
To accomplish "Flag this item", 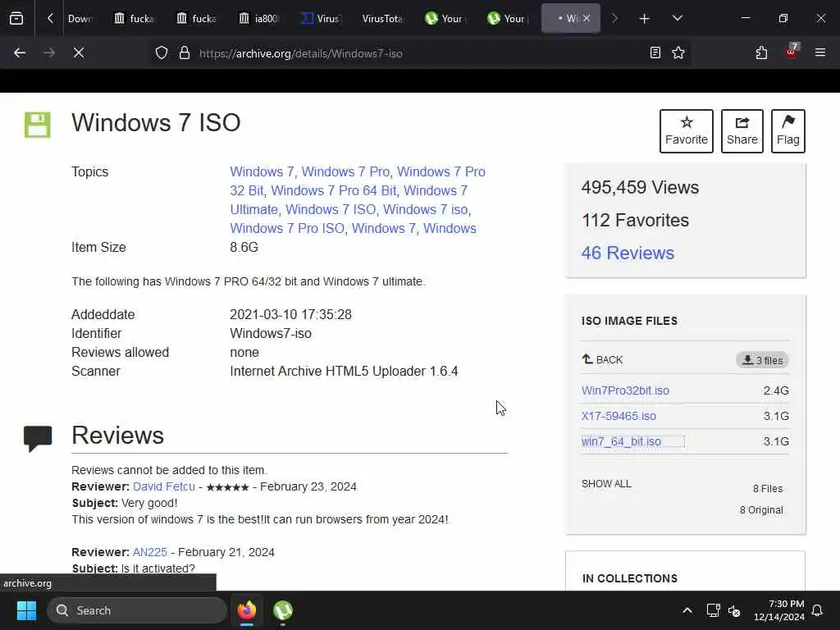I will [x=788, y=131].
